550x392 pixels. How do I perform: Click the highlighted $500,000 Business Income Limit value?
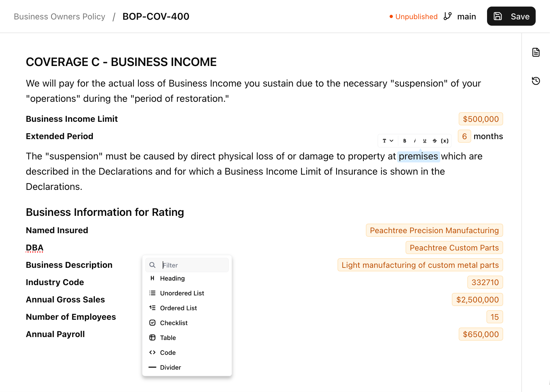tap(480, 119)
